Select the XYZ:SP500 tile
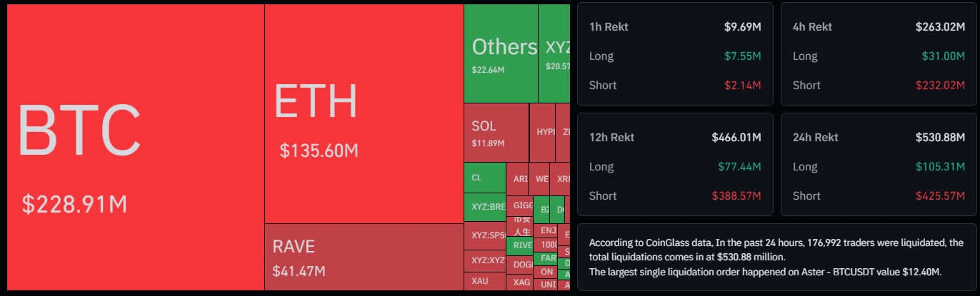Viewport: 980px width, 296px height. coord(484,235)
